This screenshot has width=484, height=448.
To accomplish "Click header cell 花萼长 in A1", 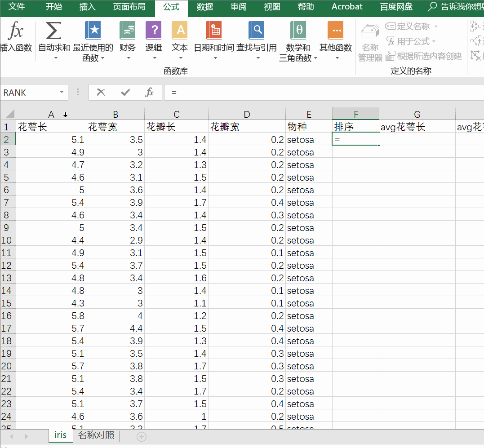I will click(x=51, y=127).
